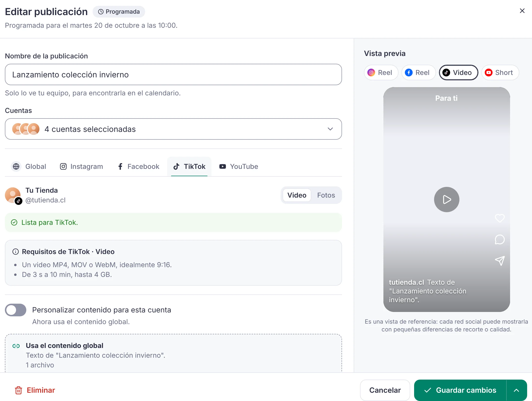
Task: Click the Facebook icon in preview Reel chip
Action: pyautogui.click(x=408, y=73)
